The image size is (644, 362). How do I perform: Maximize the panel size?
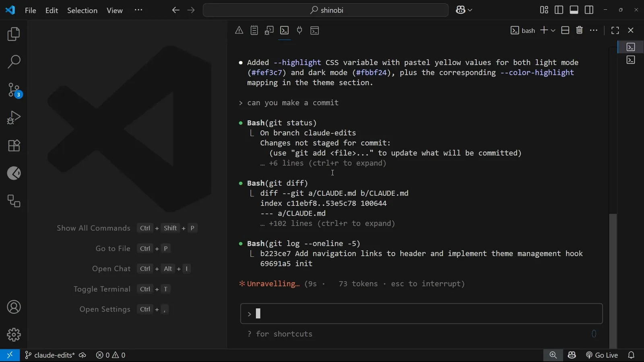[615, 30]
